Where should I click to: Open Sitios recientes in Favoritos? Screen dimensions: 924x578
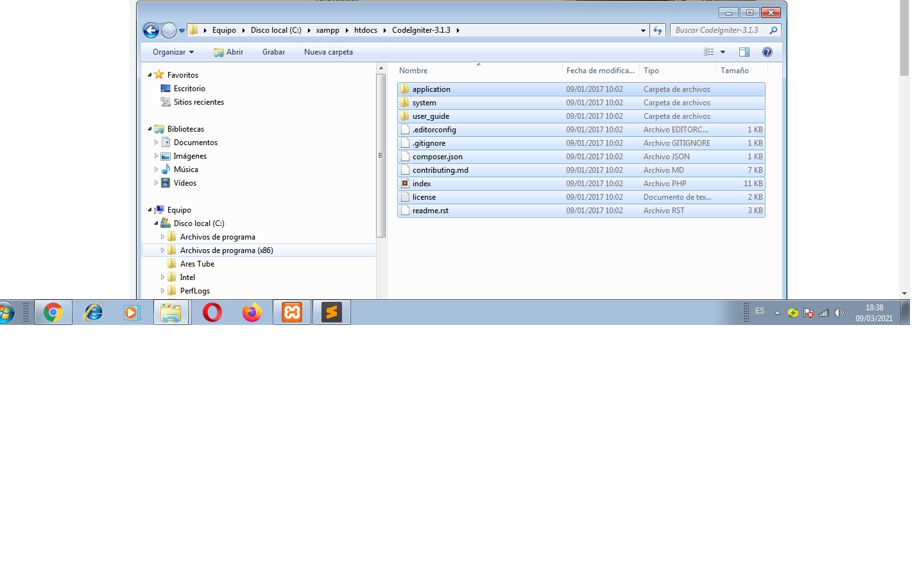pos(199,102)
